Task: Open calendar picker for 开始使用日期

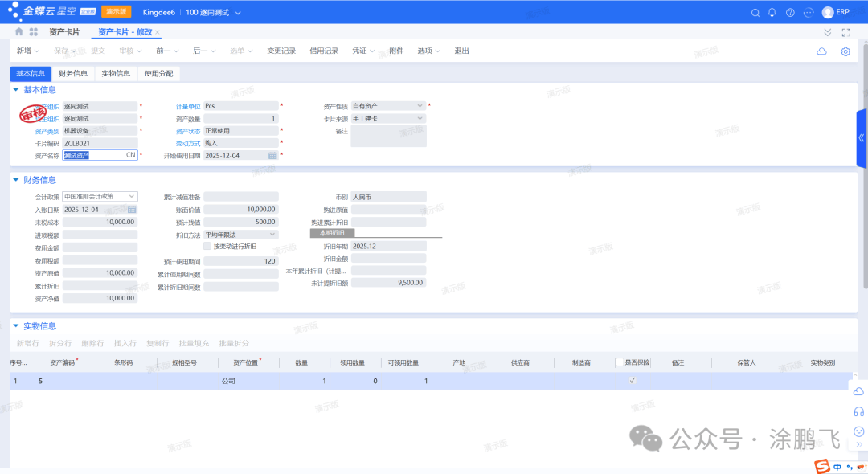Action: click(x=272, y=155)
